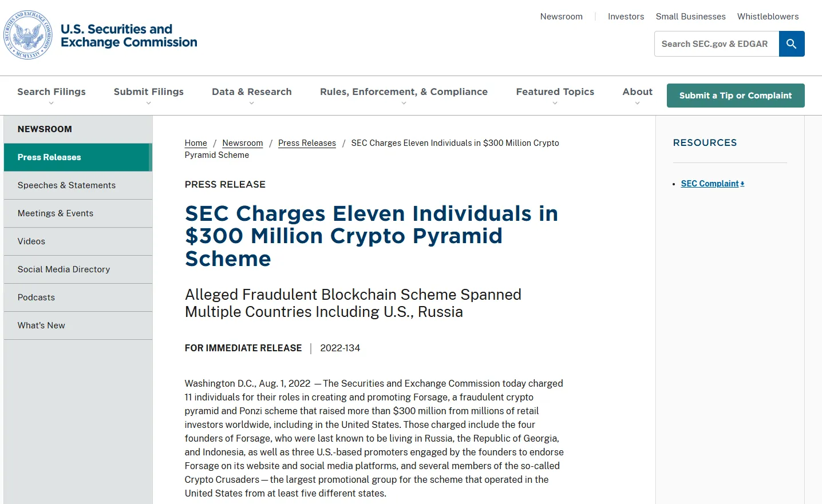Image resolution: width=822 pixels, height=504 pixels.
Task: Expand the About menu chevron
Action: (x=637, y=104)
